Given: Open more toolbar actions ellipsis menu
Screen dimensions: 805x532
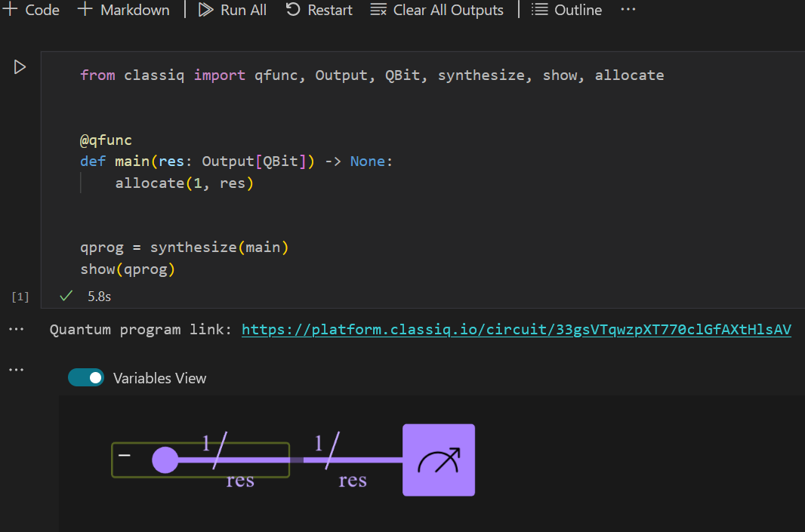Looking at the screenshot, I should click(x=628, y=9).
